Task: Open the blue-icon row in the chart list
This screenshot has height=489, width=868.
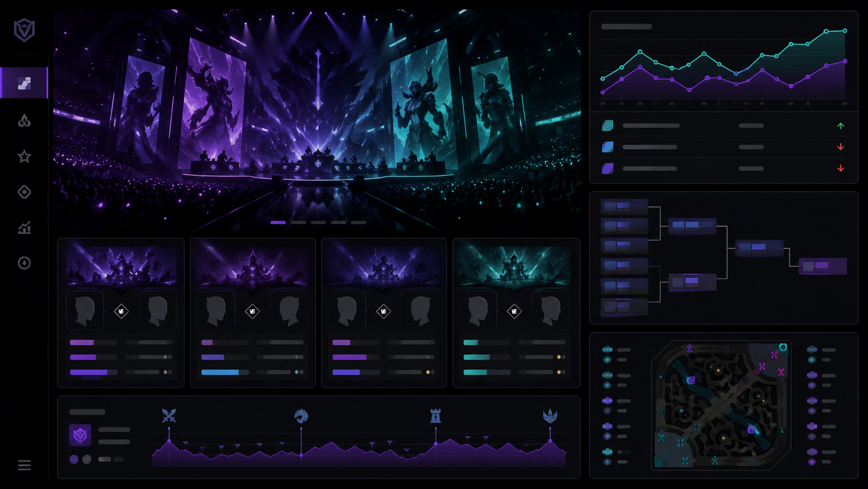Action: click(x=724, y=147)
